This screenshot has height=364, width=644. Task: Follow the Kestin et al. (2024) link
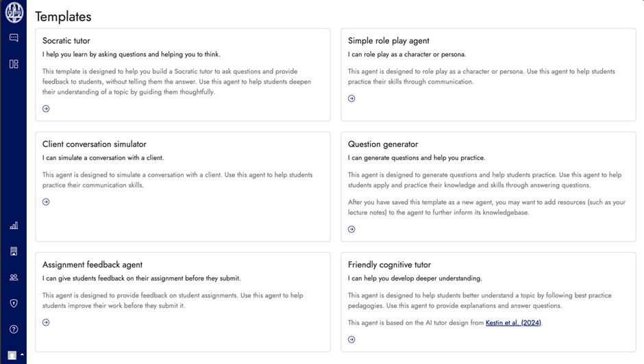click(x=513, y=323)
